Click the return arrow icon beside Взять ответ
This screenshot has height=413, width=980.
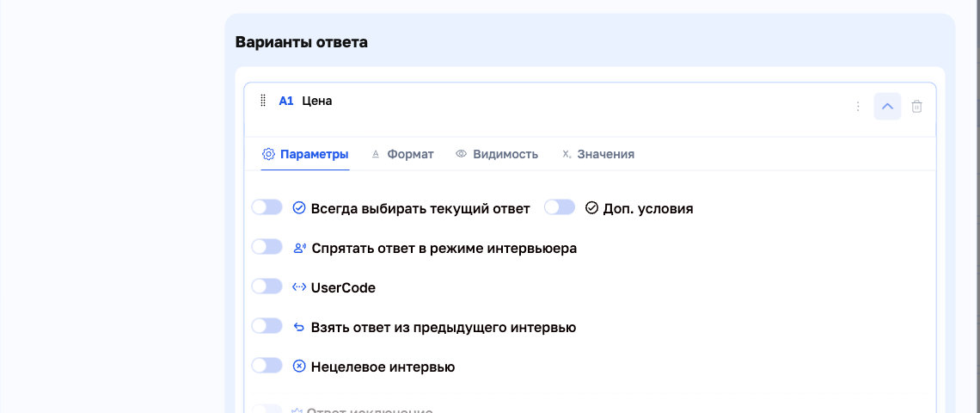point(299,327)
